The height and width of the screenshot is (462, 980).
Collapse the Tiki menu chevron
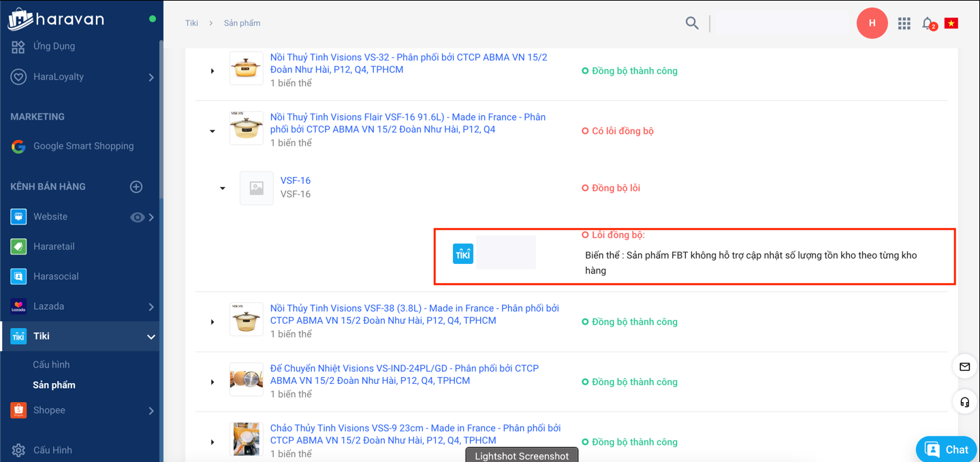point(151,337)
